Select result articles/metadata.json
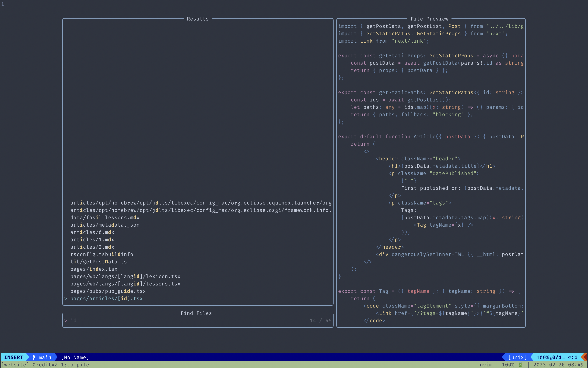This screenshot has width=588, height=368. (x=105, y=225)
